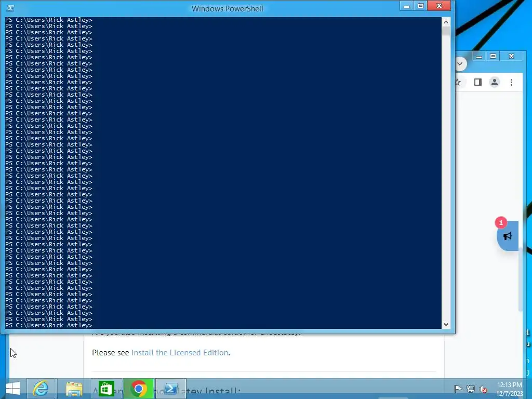Click the Windows PowerShell title bar text
Image resolution: width=532 pixels, height=399 pixels.
228,8
